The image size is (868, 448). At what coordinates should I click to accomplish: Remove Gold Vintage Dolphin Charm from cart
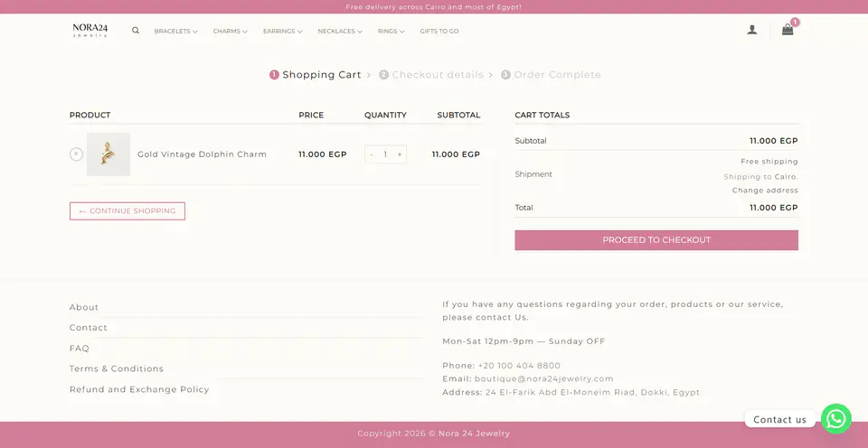pyautogui.click(x=76, y=154)
